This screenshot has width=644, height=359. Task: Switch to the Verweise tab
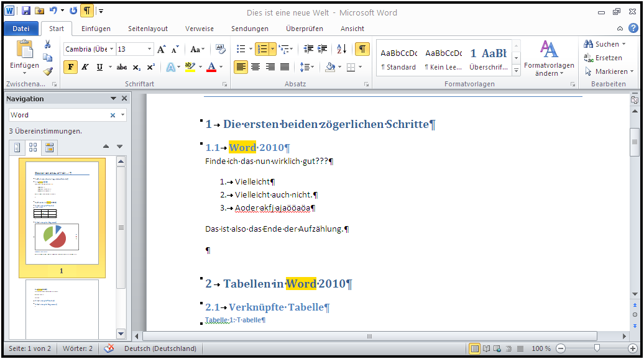[199, 29]
